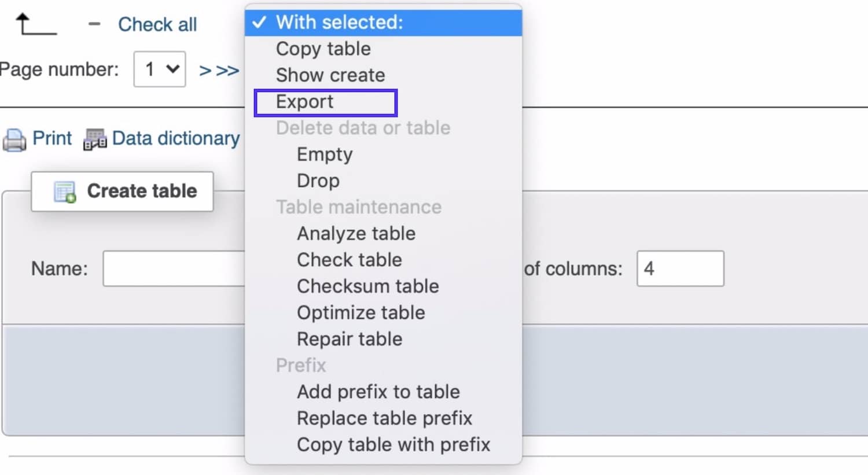This screenshot has width=868, height=475.
Task: Choose Repair table from the menu
Action: [x=350, y=338]
